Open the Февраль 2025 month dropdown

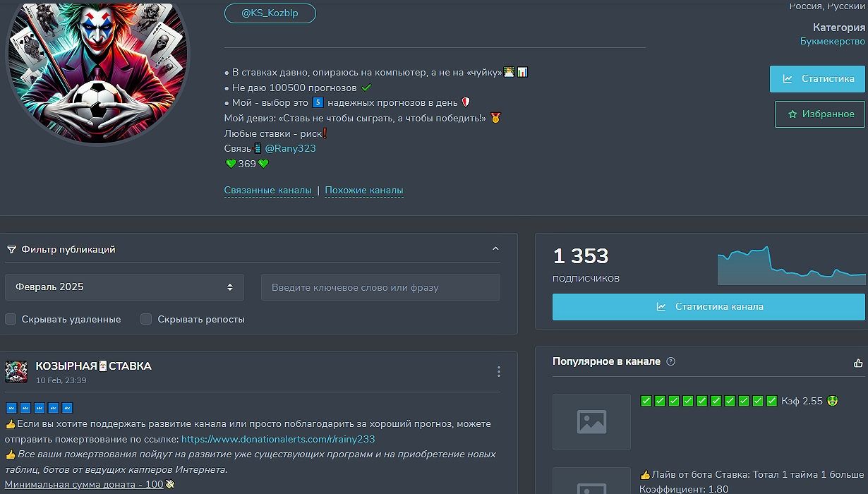pyautogui.click(x=124, y=287)
